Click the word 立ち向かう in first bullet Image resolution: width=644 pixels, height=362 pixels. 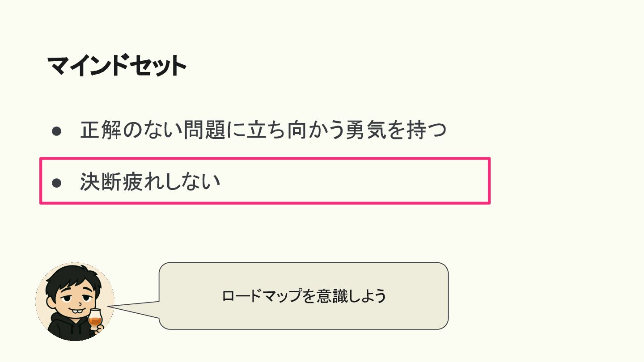294,131
